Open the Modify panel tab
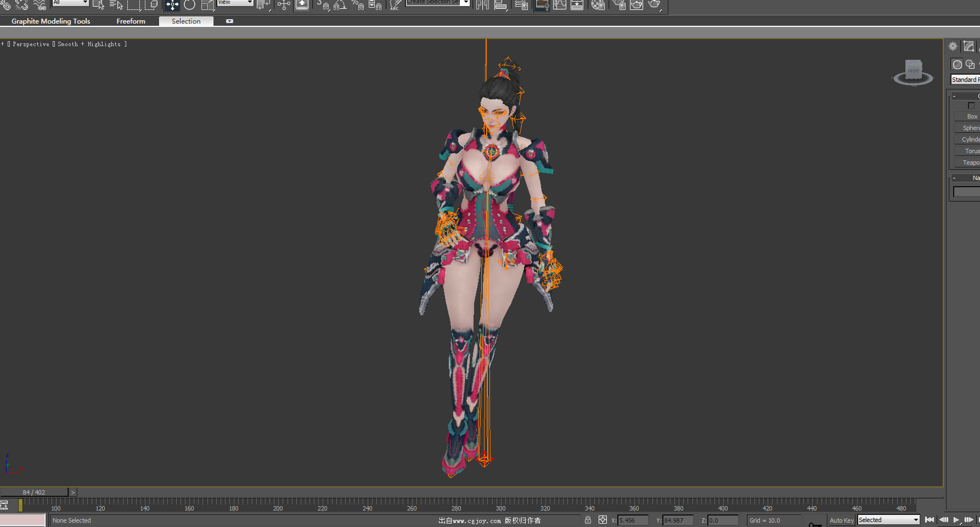Viewport: 980px width, 527px height. (x=968, y=47)
